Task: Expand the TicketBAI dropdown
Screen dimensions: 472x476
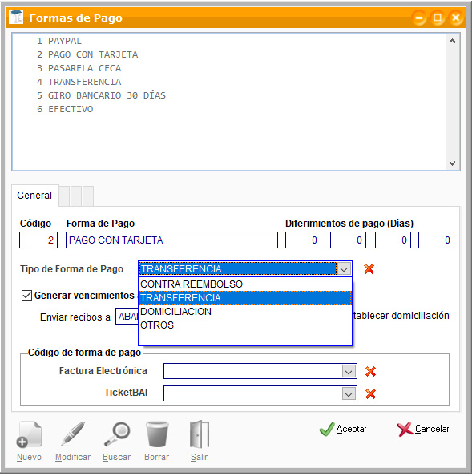Action: coord(349,394)
